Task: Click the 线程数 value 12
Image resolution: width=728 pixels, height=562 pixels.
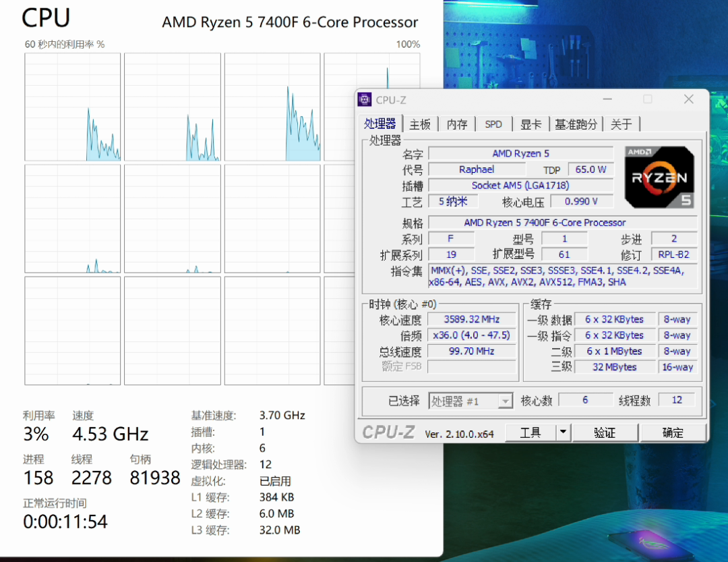Action: 677,400
